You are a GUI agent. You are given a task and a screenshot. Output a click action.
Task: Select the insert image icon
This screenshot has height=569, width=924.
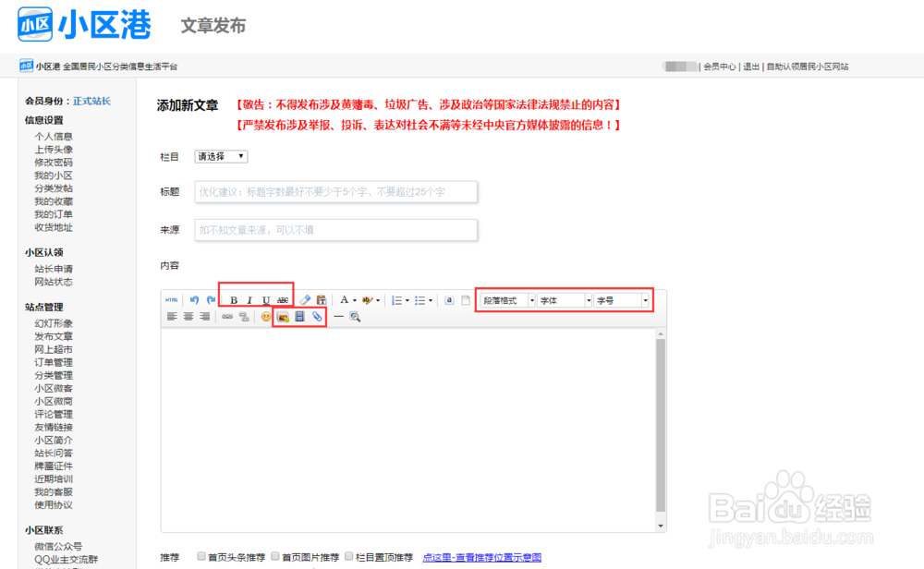pos(283,318)
